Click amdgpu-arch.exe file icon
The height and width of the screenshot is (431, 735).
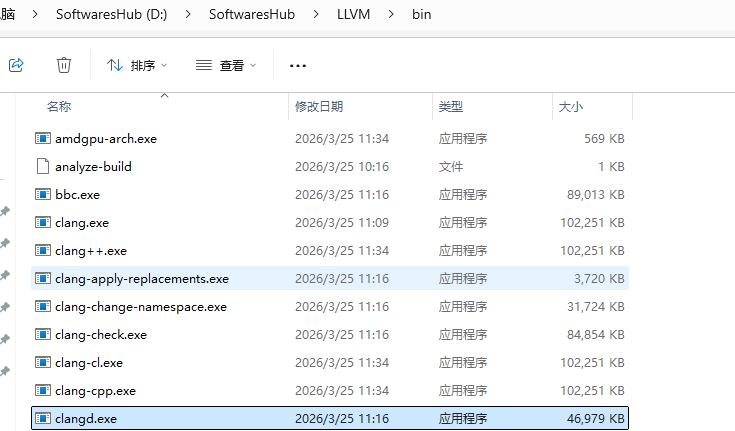point(43,138)
